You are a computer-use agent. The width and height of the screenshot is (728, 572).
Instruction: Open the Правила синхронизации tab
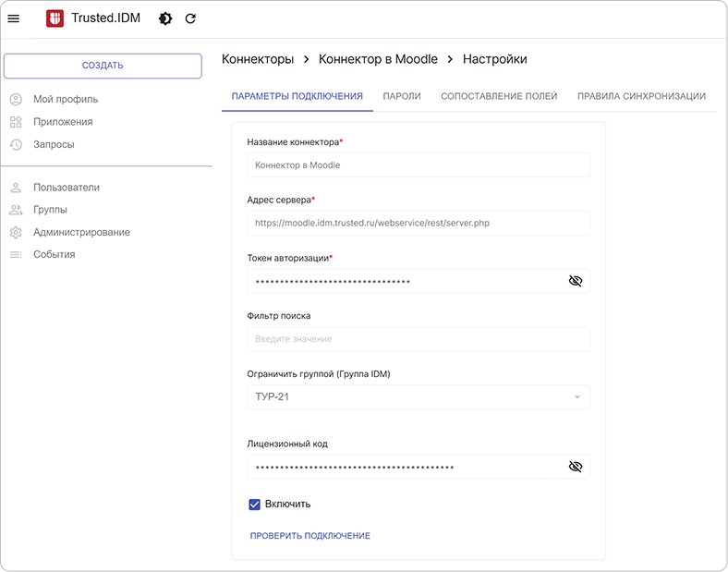click(x=641, y=97)
